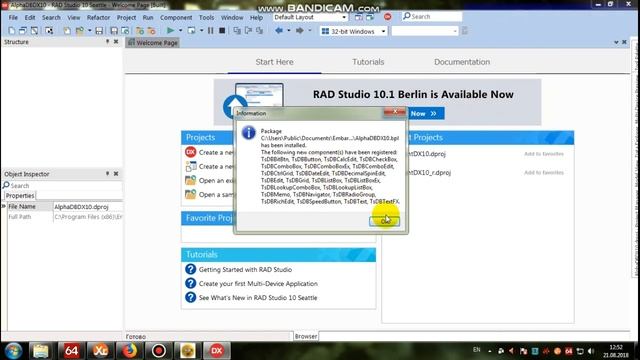Click the Object Inspector Search field
This screenshot has height=360, width=640.
click(62, 185)
